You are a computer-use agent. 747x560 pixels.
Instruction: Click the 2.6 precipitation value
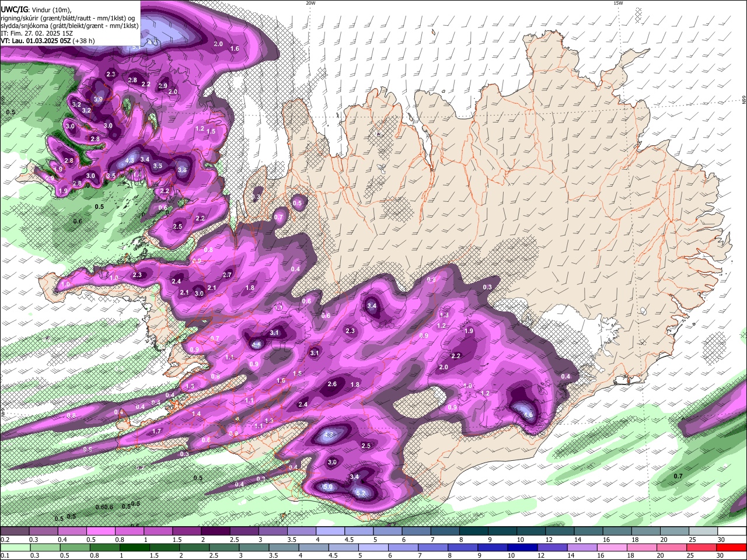point(333,384)
